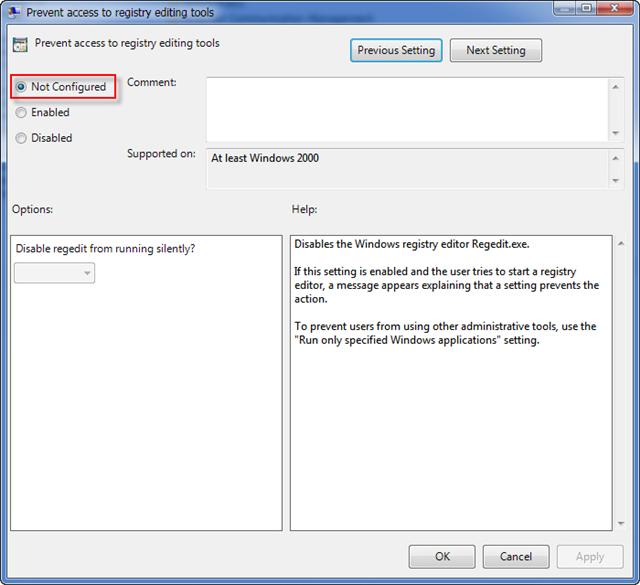The width and height of the screenshot is (640, 585).
Task: Click the Apply button
Action: (590, 556)
